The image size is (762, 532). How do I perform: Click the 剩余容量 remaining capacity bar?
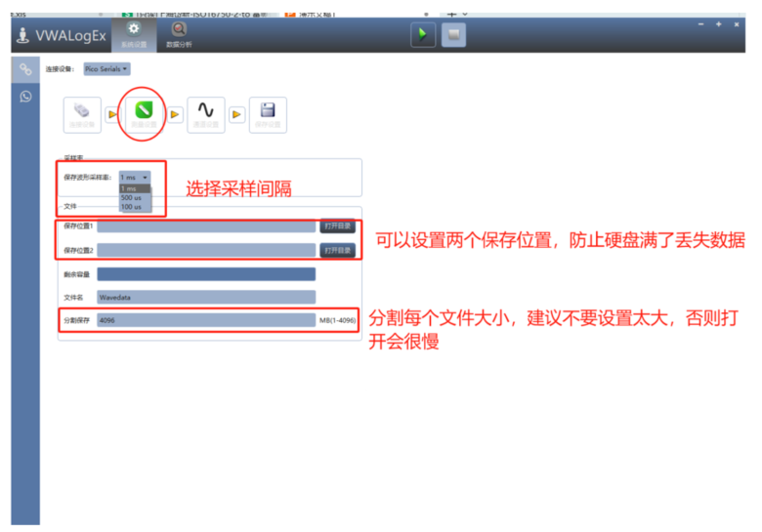tap(206, 274)
